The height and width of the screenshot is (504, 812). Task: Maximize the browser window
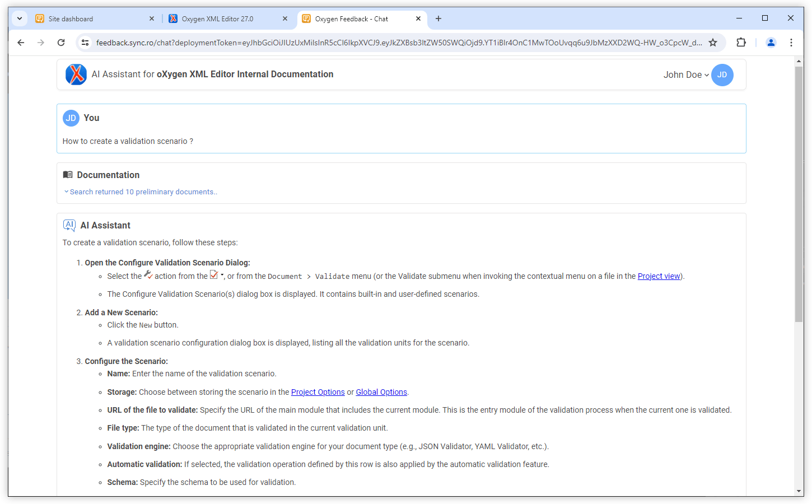[765, 18]
